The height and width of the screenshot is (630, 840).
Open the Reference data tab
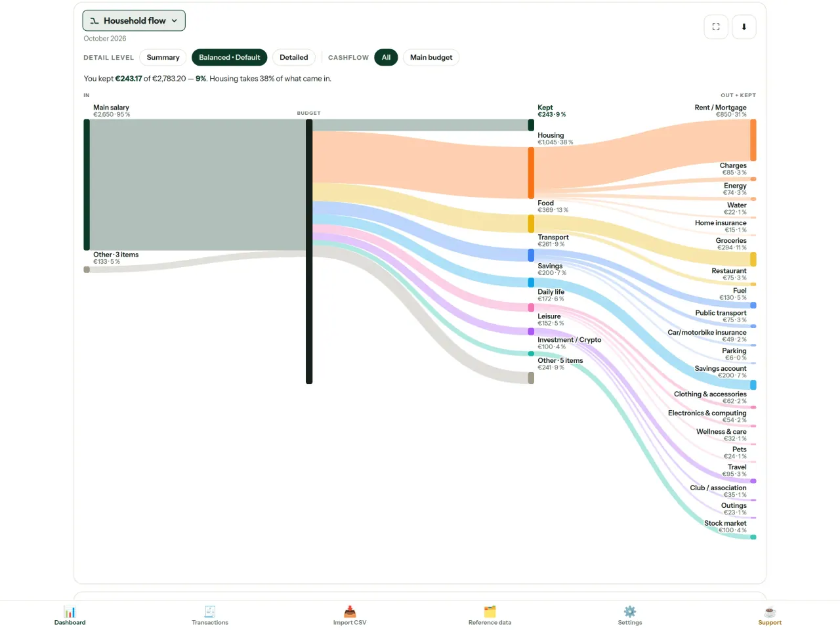(x=490, y=616)
